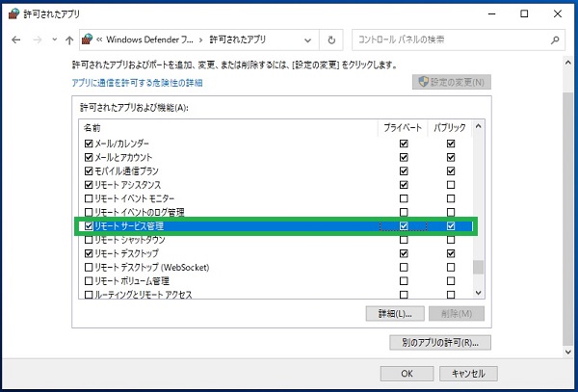Confirm with the OK button

pos(407,374)
